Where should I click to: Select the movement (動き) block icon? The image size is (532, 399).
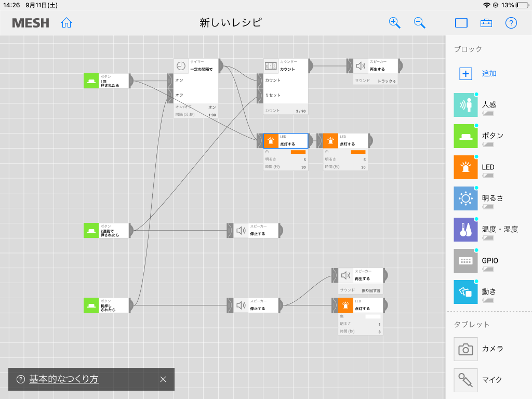[465, 292]
